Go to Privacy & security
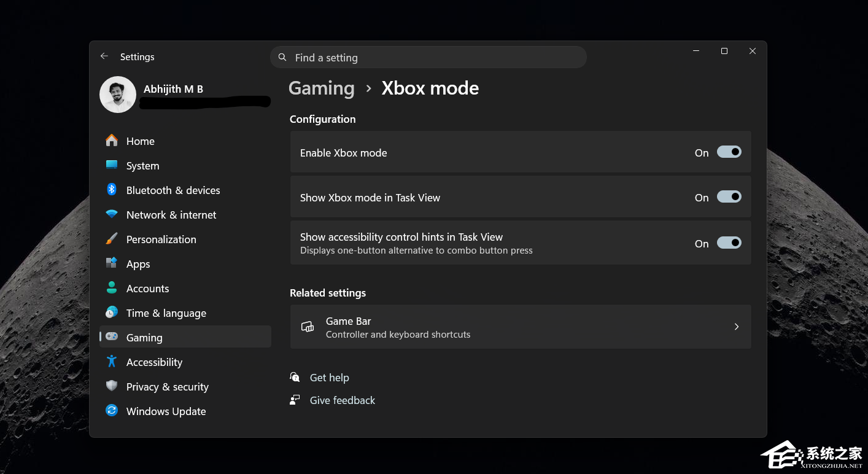The height and width of the screenshot is (474, 868). pos(185,386)
